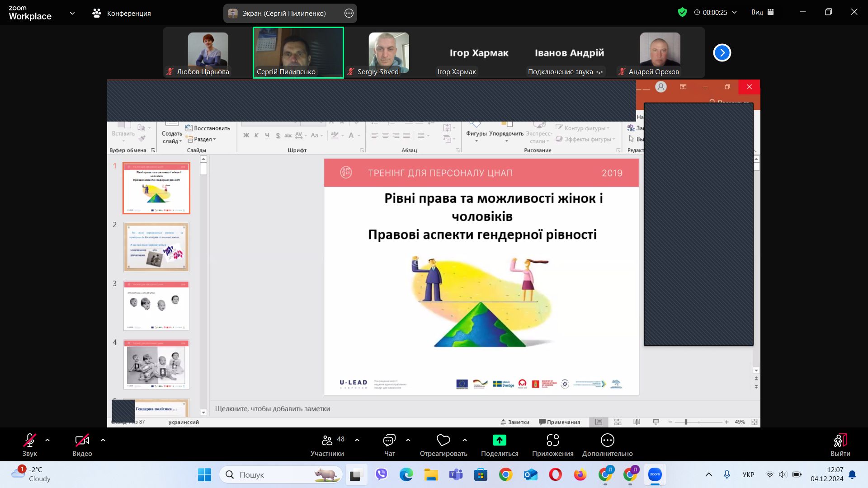Open the Chat panel icon
Viewport: 868px width, 488px height.
pos(389,440)
